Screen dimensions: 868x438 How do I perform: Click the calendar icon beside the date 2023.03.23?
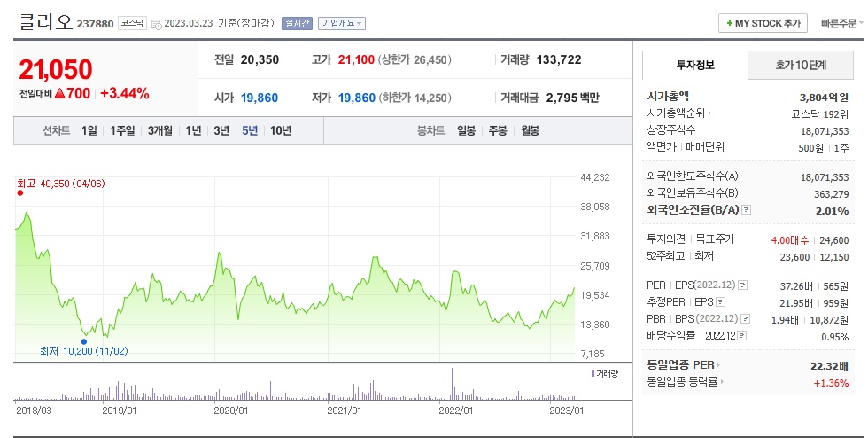[157, 24]
